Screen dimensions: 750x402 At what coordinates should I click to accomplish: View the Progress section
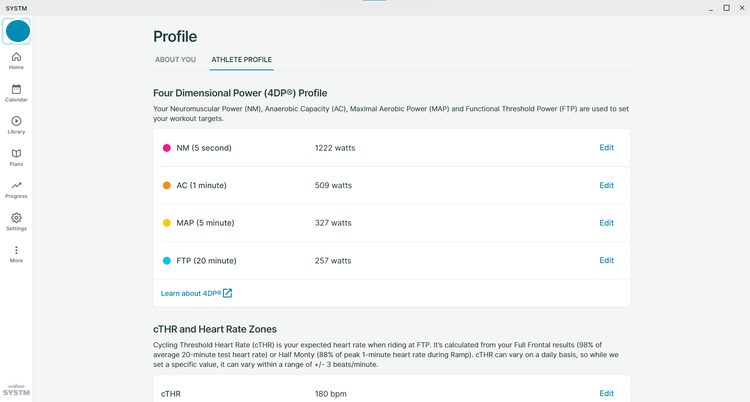(16, 190)
